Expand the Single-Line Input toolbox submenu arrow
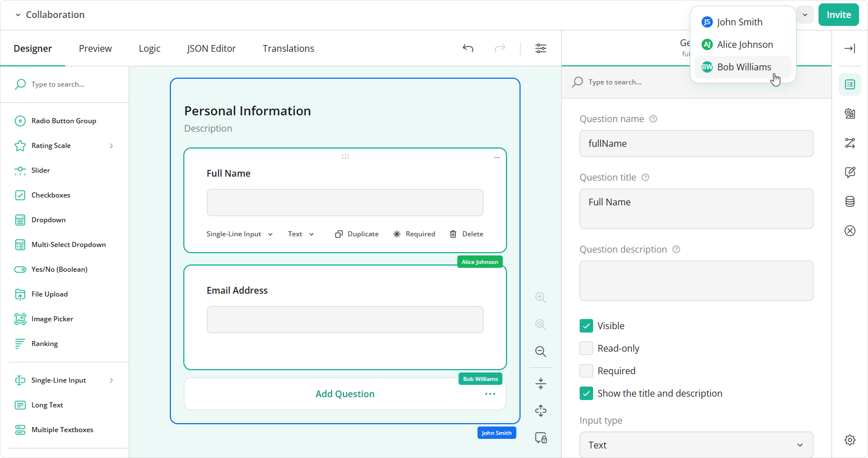868x458 pixels. pos(111,380)
